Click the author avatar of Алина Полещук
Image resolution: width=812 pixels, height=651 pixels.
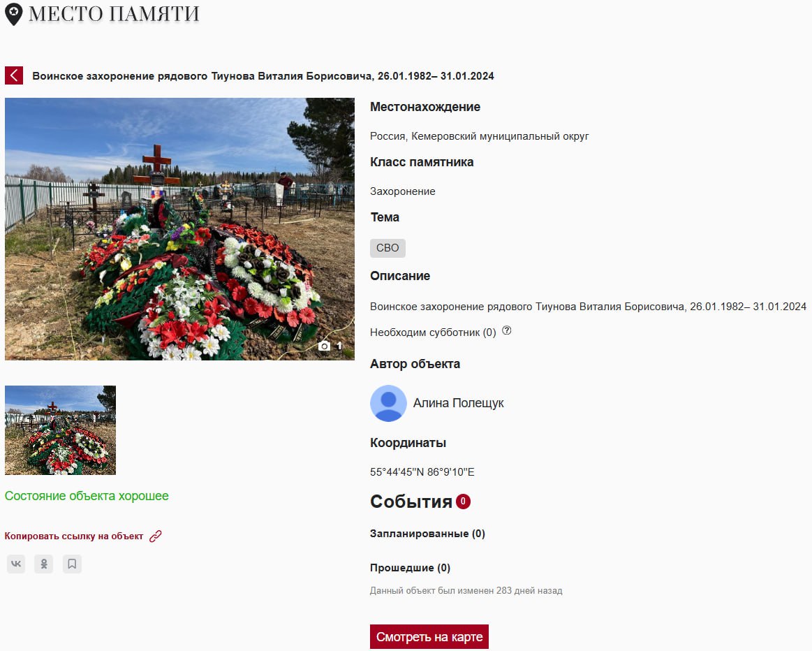(x=388, y=403)
